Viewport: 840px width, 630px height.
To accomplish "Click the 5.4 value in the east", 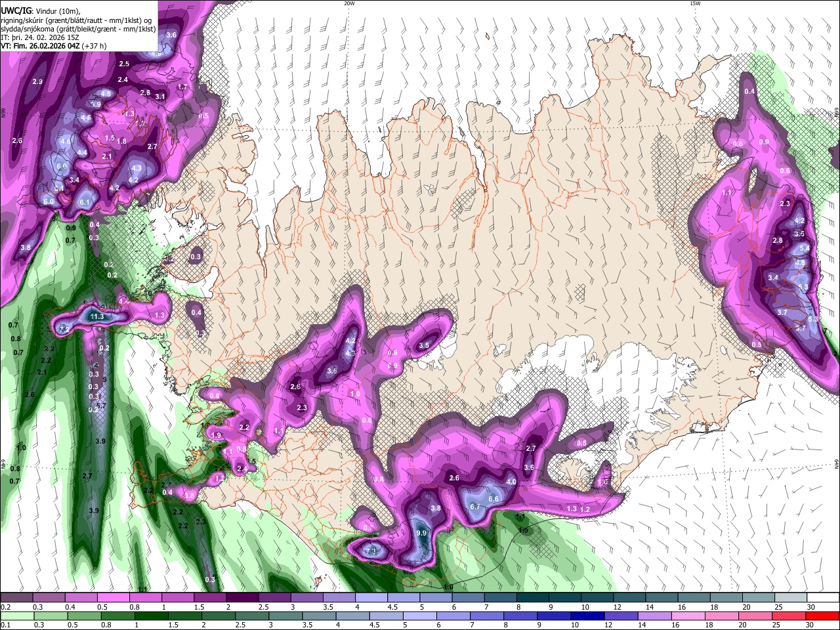I will point(805,249).
